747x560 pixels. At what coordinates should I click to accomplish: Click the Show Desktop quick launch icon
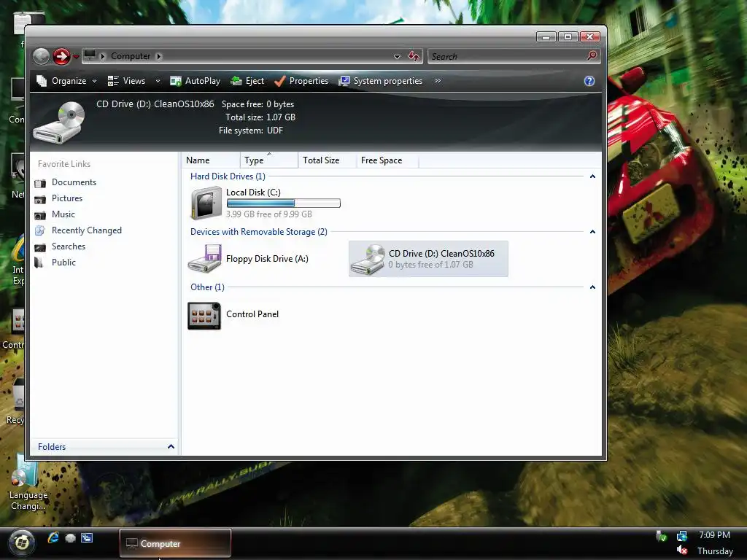coord(70,538)
